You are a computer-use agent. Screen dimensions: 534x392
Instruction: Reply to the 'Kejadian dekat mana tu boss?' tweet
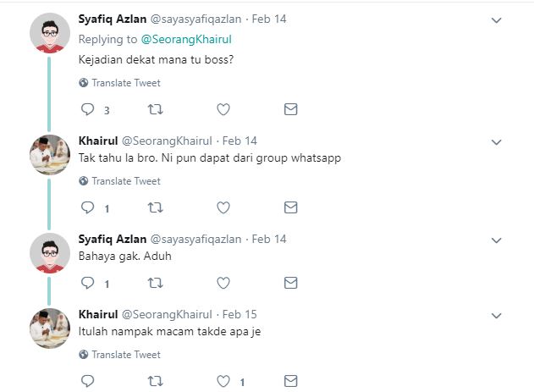tap(87, 109)
